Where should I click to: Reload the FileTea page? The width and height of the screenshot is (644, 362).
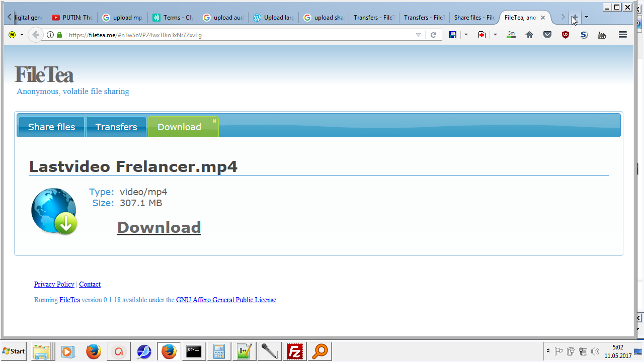[433, 35]
